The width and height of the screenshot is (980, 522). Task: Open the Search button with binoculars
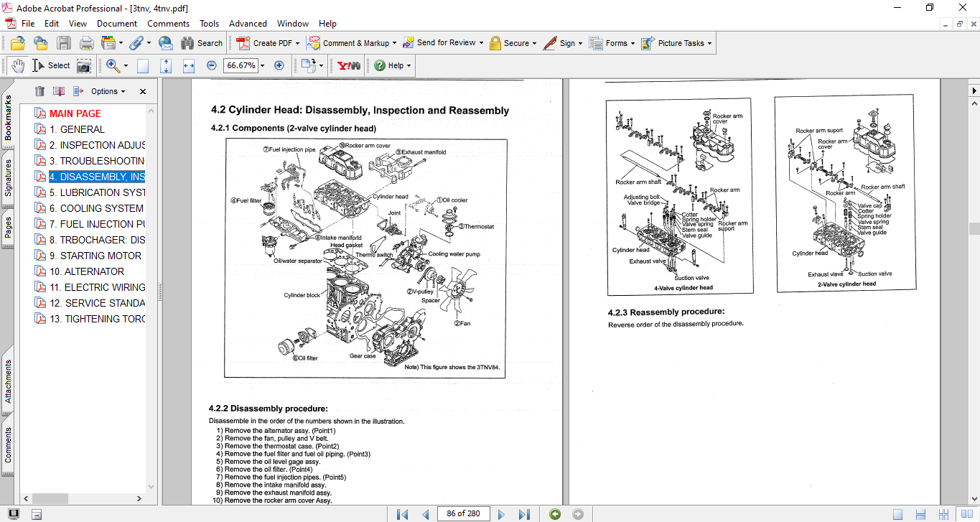point(202,43)
